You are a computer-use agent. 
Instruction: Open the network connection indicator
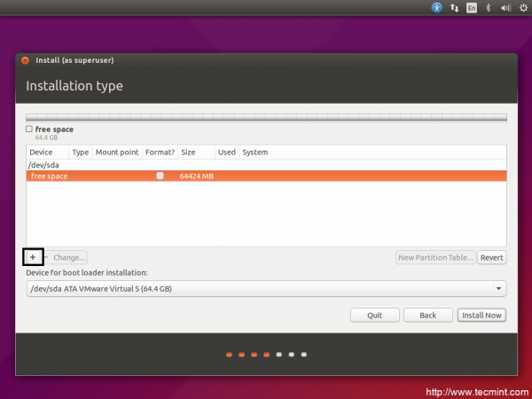[454, 7]
